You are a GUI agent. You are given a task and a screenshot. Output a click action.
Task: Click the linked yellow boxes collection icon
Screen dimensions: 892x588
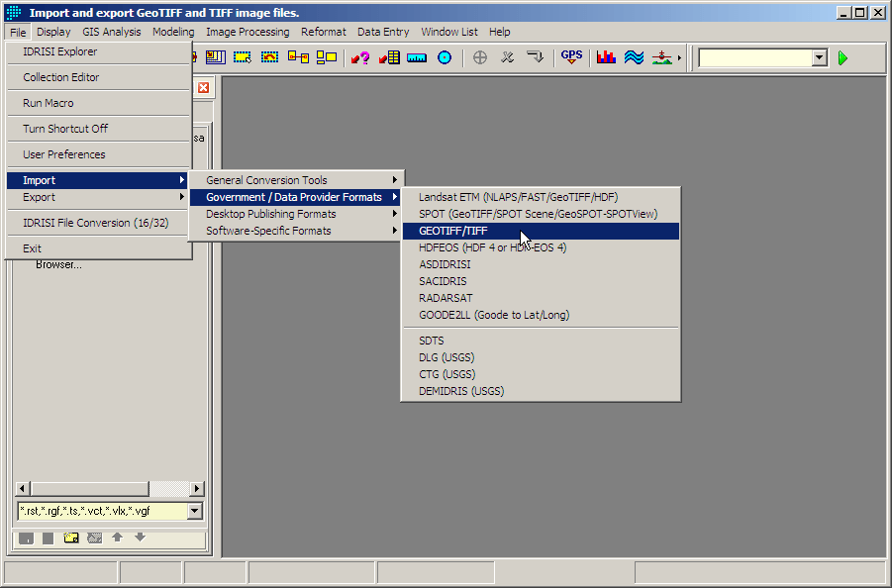(x=298, y=57)
